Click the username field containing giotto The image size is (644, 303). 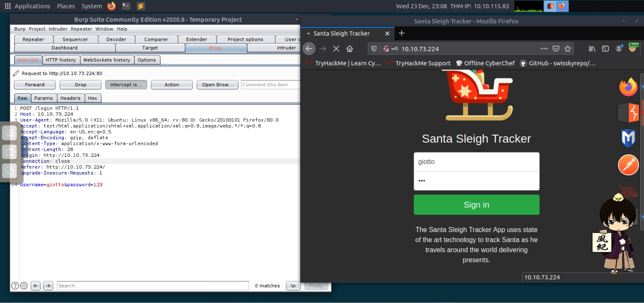pyautogui.click(x=476, y=162)
